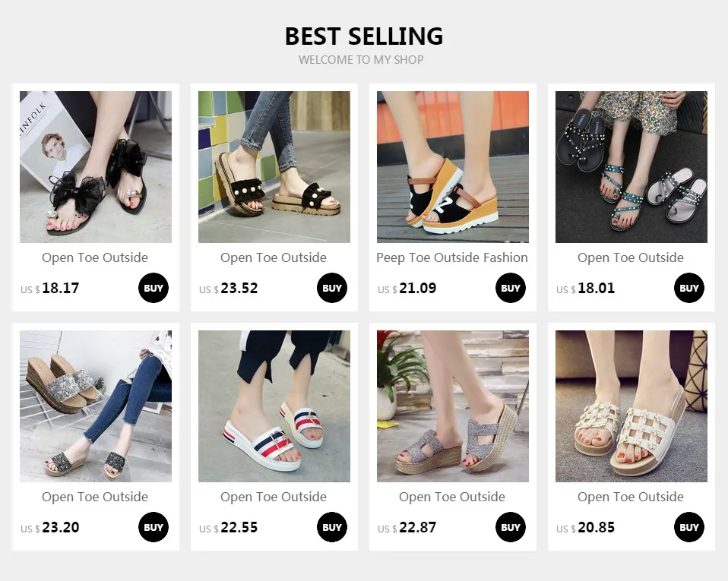728x581 pixels.
Task: Click BUY button for the $18.01 sandals
Action: tap(689, 288)
